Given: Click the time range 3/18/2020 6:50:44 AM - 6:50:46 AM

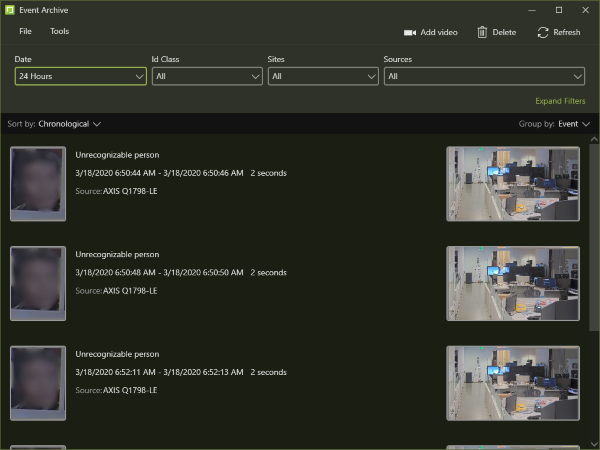Looking at the screenshot, I should click(x=159, y=173).
